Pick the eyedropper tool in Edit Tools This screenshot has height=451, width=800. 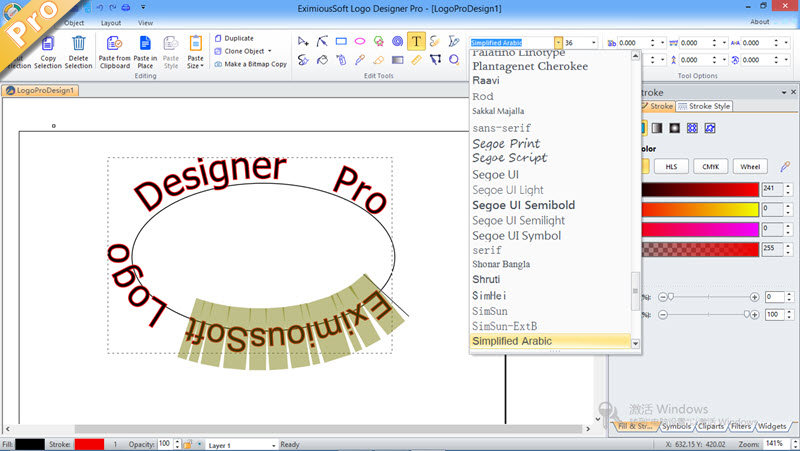click(x=360, y=60)
